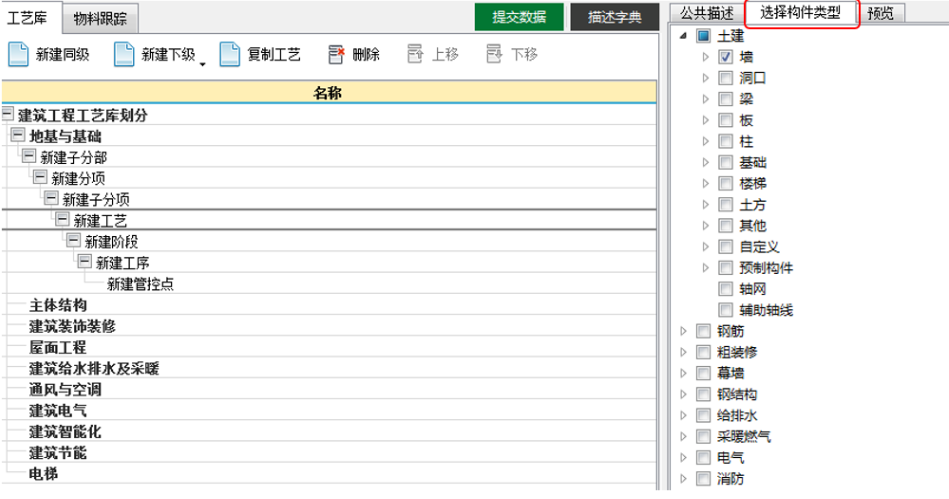Viewport: 949px width, 499px height.
Task: Check the 幕墙 checkbox
Action: (x=703, y=374)
